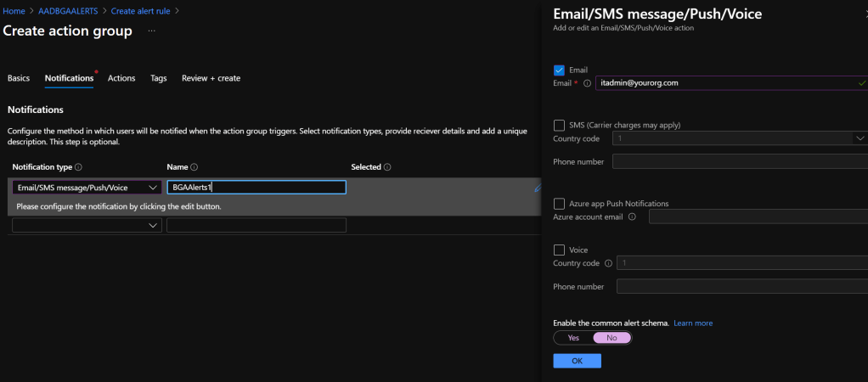Click info icon next to Azure account email
Viewport: 868px width, 382px height.
pyautogui.click(x=632, y=217)
